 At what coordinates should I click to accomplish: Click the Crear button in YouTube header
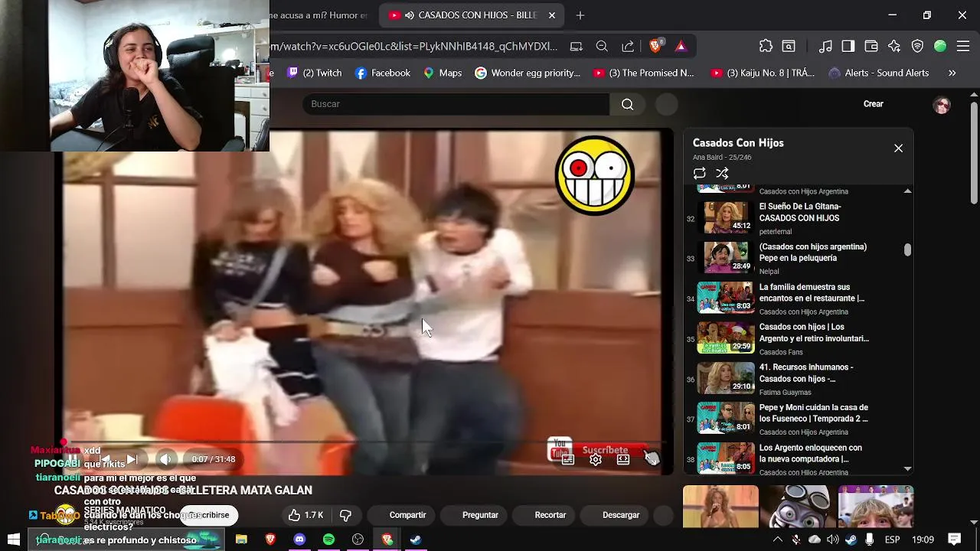(874, 104)
